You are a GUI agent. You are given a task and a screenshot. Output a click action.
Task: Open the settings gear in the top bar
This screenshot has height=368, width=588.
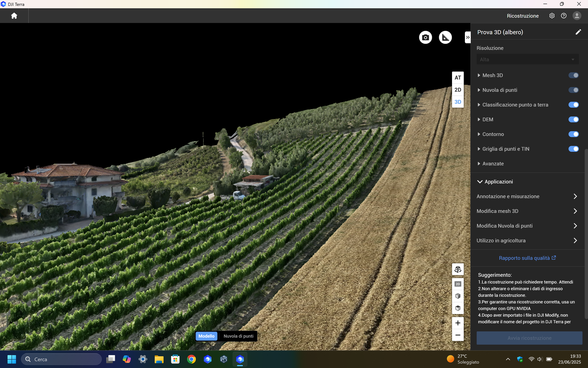[552, 16]
